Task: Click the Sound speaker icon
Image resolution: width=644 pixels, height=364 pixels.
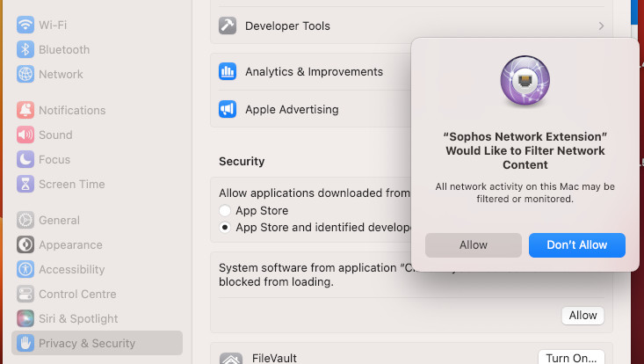Action: 25,135
